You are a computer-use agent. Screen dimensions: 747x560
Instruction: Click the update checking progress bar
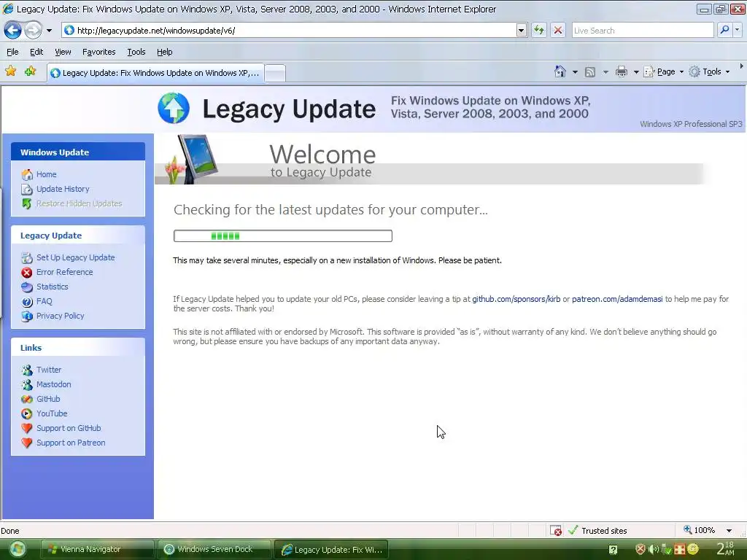(x=283, y=236)
